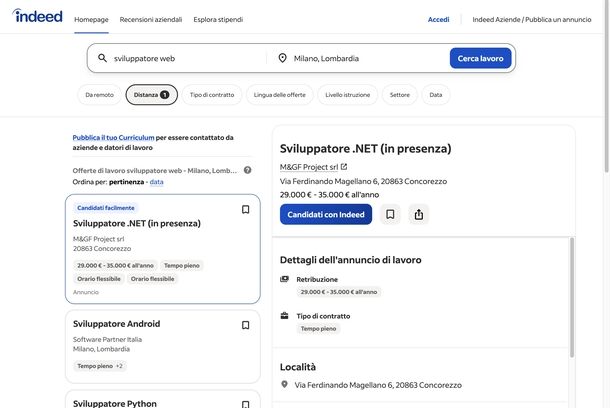Screen dimensions: 610x408
Task: Open the Lingua delle offerte filter
Action: [280, 95]
